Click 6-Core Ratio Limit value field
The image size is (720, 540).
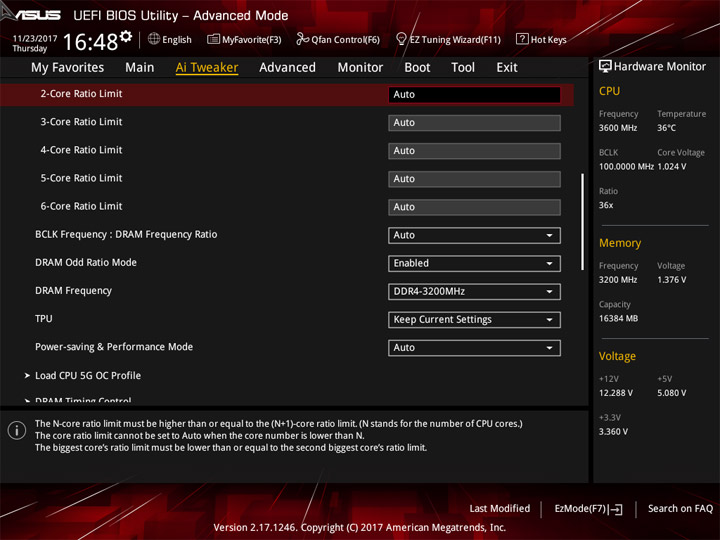474,207
